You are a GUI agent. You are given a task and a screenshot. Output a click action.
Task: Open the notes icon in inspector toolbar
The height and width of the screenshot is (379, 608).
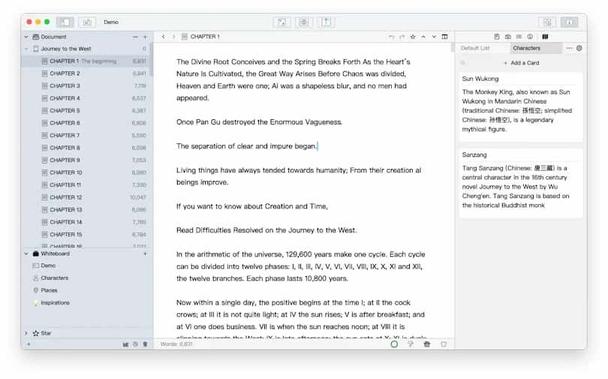point(497,37)
